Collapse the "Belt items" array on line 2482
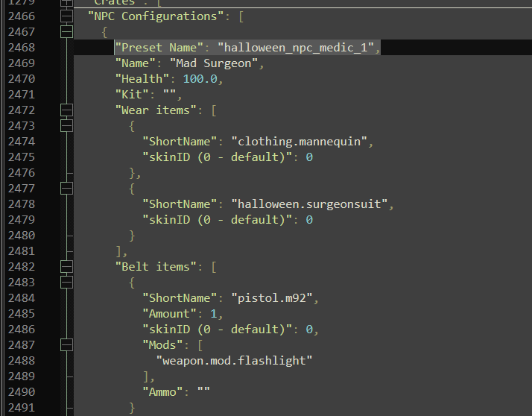This screenshot has height=416, width=532. (66, 267)
